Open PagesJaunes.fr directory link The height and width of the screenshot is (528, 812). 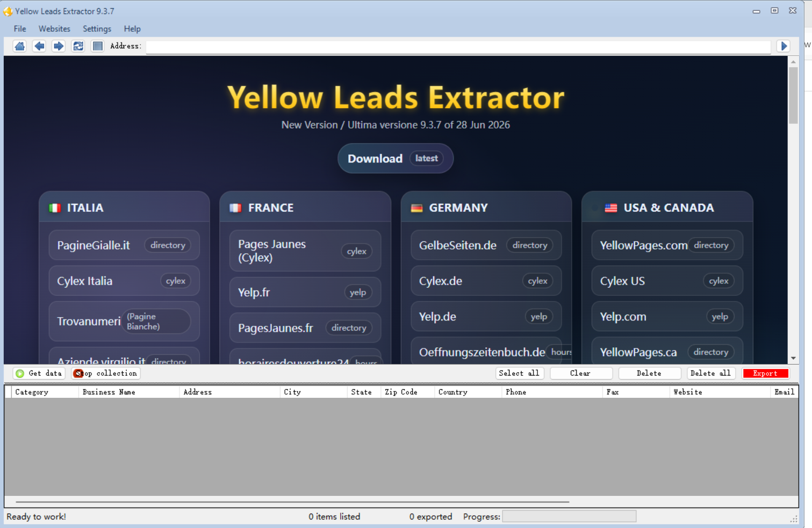click(x=305, y=327)
